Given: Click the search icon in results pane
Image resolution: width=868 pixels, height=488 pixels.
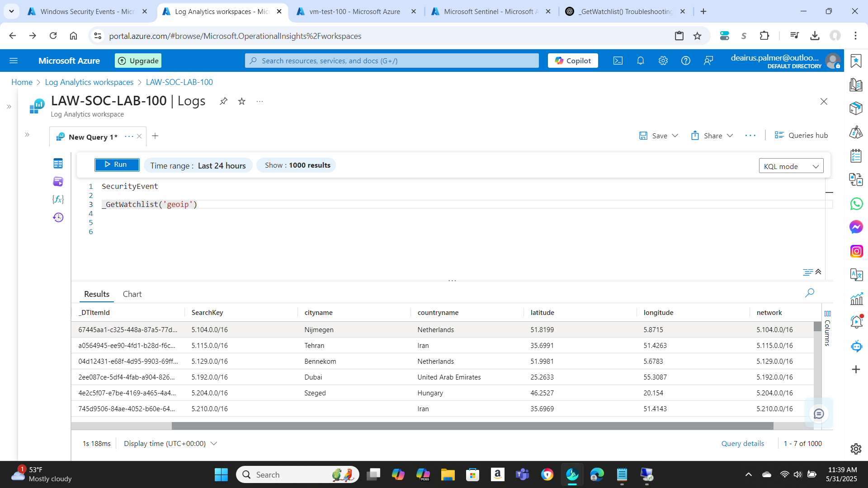Looking at the screenshot, I should (809, 293).
